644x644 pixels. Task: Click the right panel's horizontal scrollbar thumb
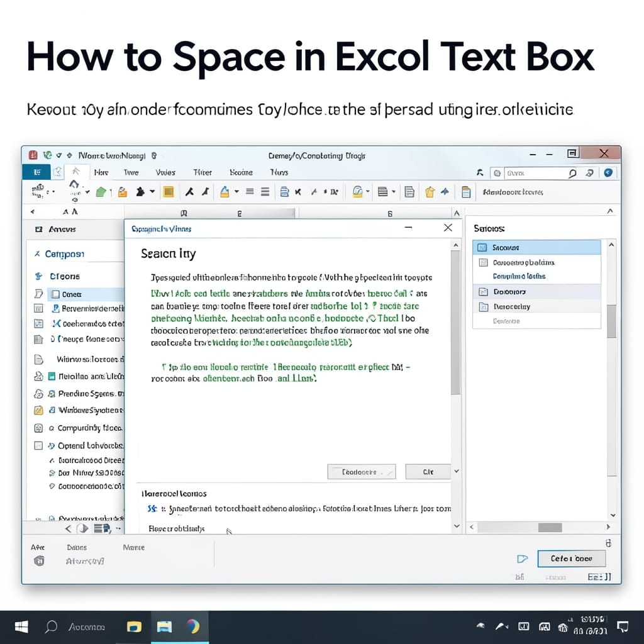550,528
